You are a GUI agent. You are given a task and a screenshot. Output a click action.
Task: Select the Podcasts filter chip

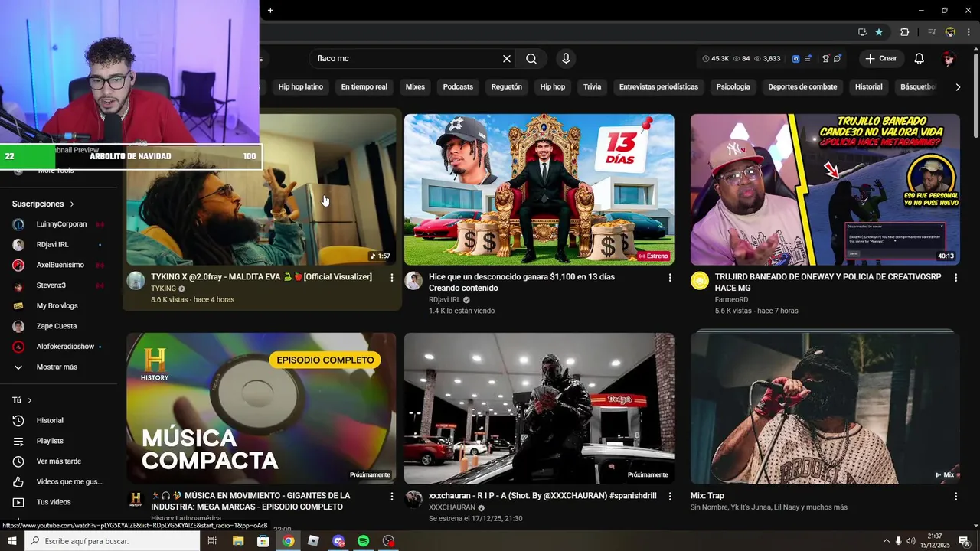pyautogui.click(x=458, y=87)
